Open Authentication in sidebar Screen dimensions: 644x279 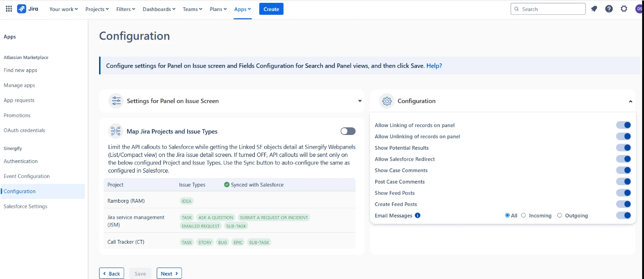click(x=20, y=161)
